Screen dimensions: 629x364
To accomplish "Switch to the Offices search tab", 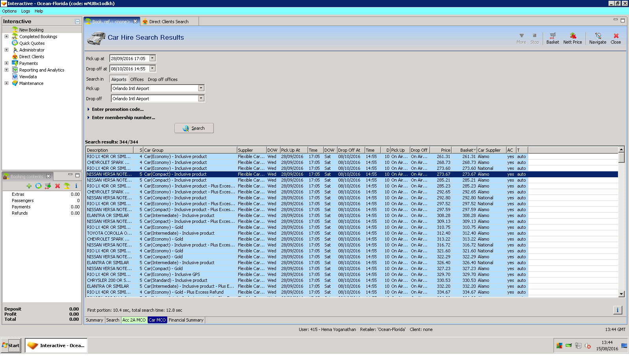I will click(x=137, y=79).
